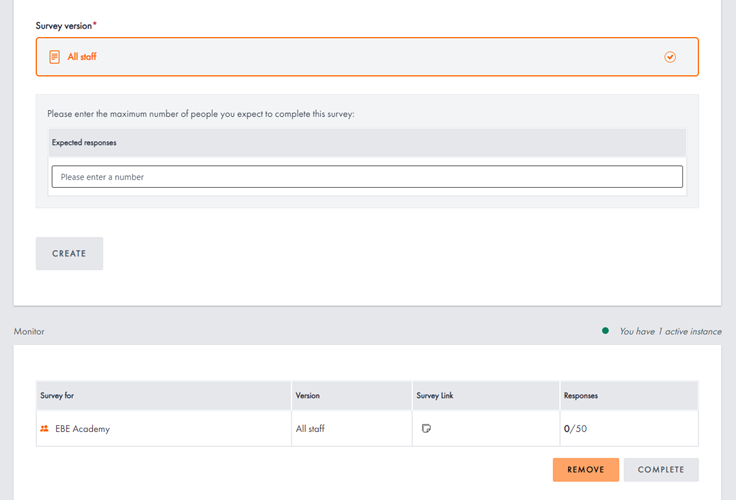Click the Survey Link column header
The width and height of the screenshot is (736, 500).
coord(435,395)
